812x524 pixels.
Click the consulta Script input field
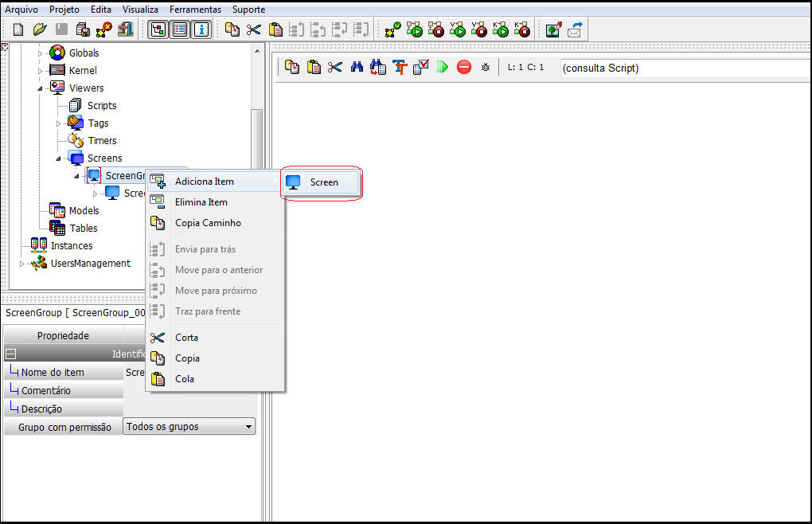point(685,68)
